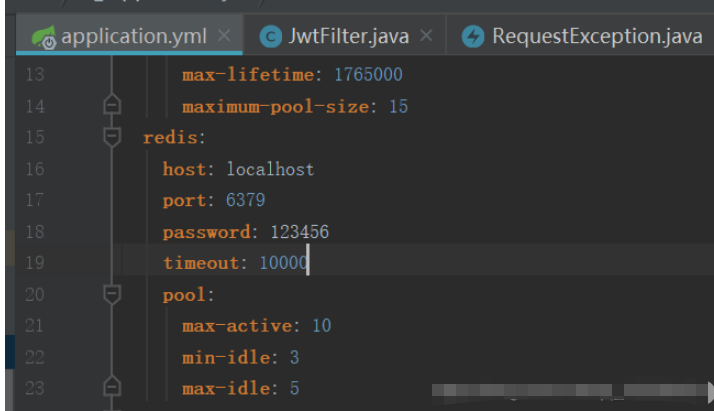Click fold end marker beside maximum-pool-size line
Viewport: 714px width, 411px height.
coord(112,106)
